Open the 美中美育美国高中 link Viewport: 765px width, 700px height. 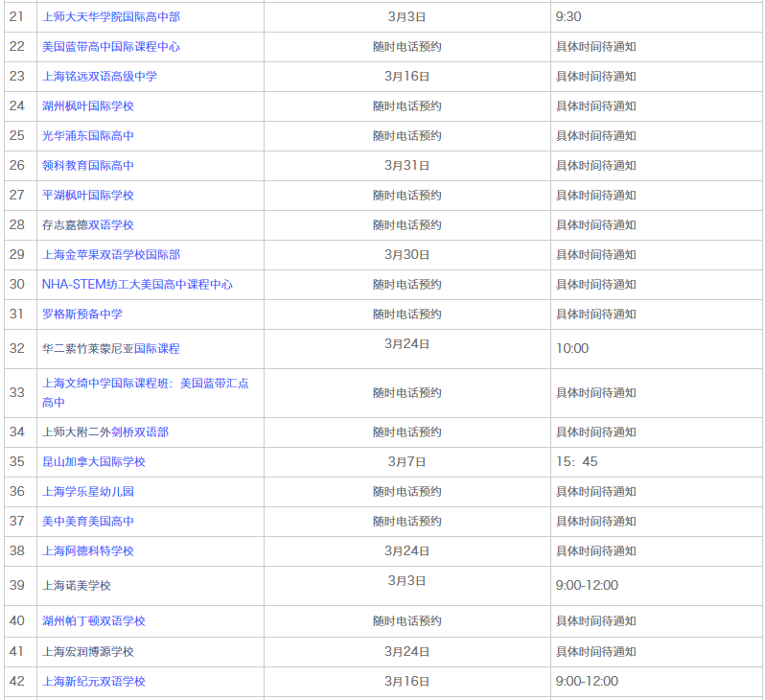tap(88, 522)
